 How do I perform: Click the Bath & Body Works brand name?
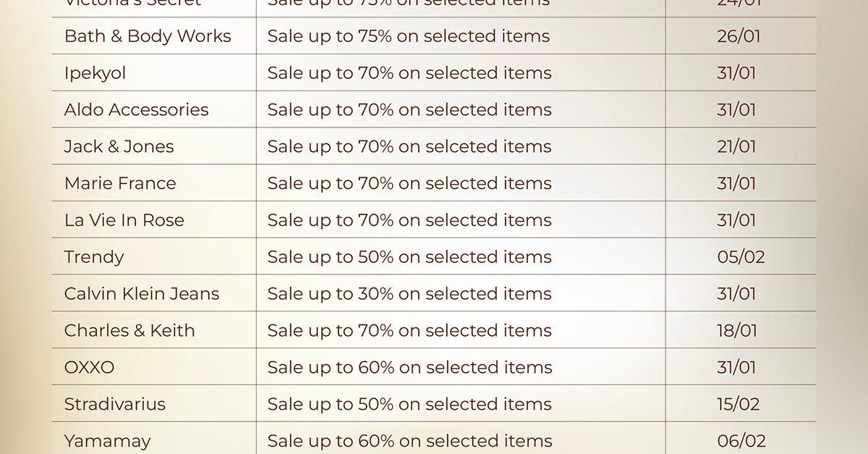point(148,36)
